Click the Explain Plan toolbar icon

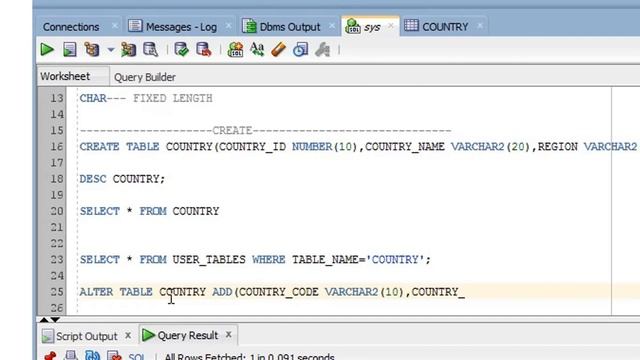click(x=92, y=50)
